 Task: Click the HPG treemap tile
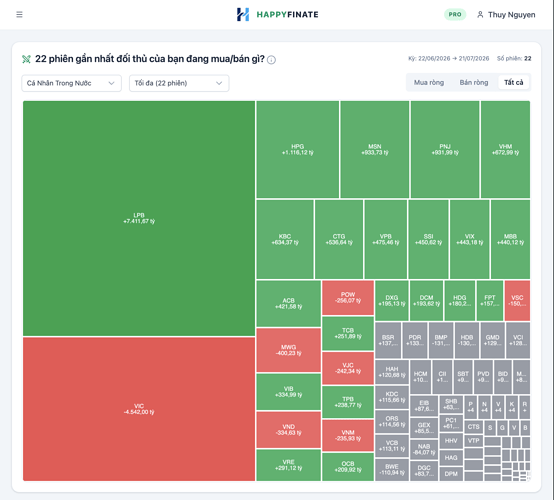click(297, 149)
